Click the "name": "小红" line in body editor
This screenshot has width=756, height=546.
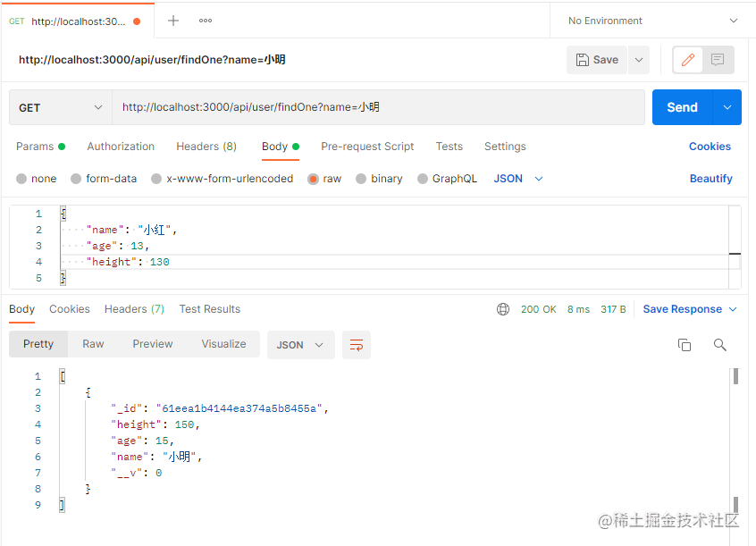(x=131, y=230)
